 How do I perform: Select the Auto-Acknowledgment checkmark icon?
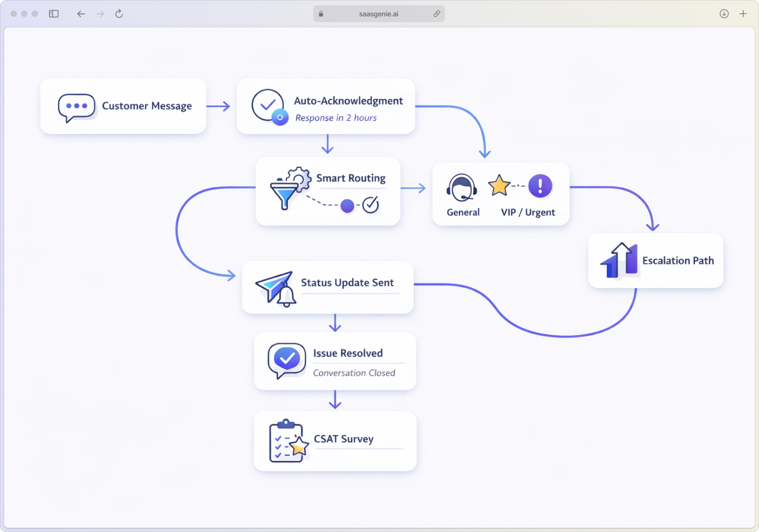(x=267, y=104)
